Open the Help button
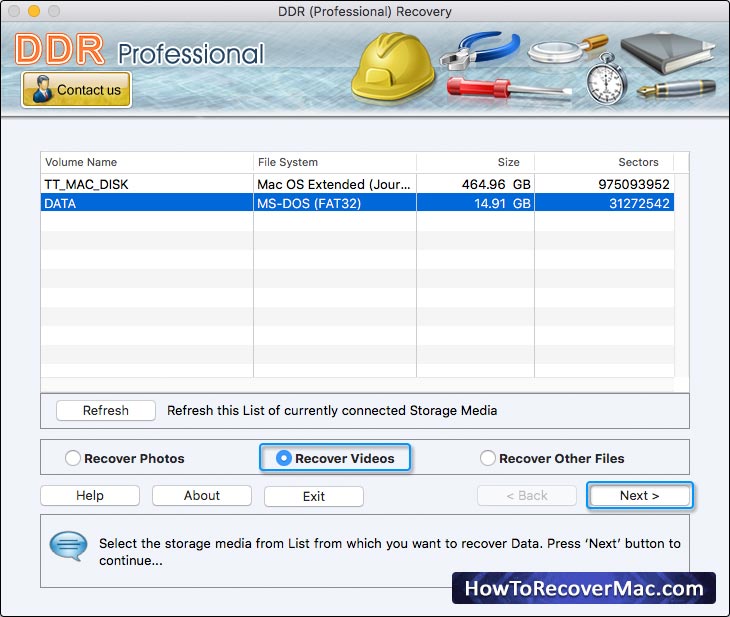 click(x=90, y=495)
